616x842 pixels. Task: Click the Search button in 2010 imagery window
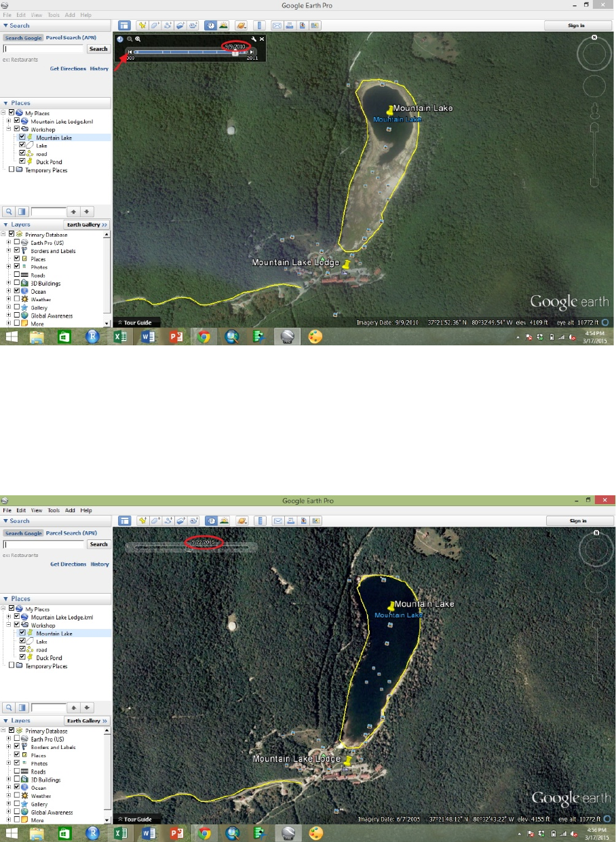click(98, 49)
